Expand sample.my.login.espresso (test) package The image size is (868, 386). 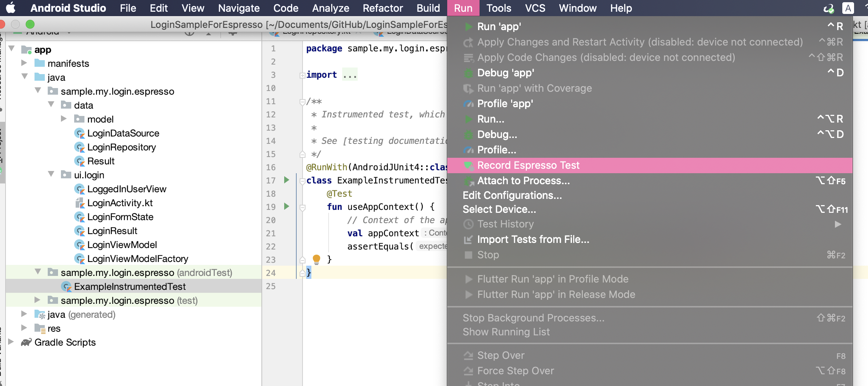(x=37, y=300)
